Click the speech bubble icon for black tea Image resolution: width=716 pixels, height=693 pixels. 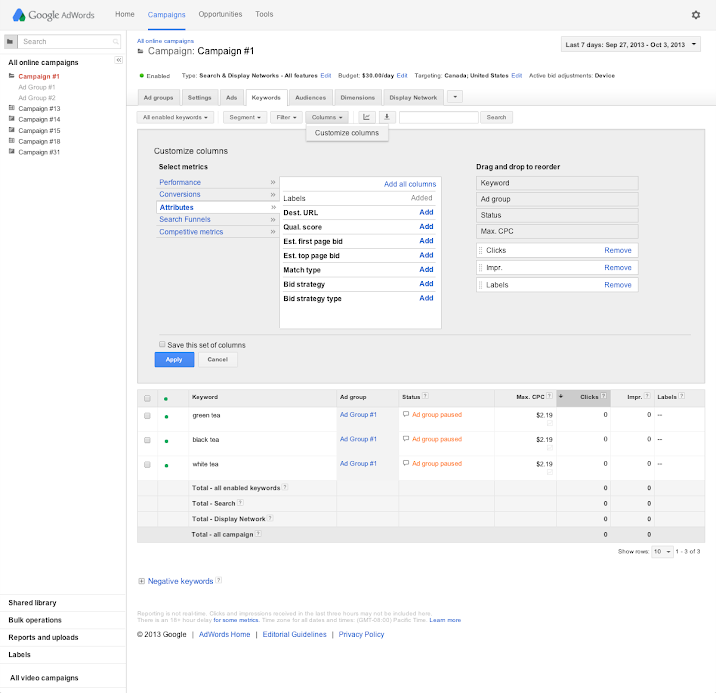[406, 439]
